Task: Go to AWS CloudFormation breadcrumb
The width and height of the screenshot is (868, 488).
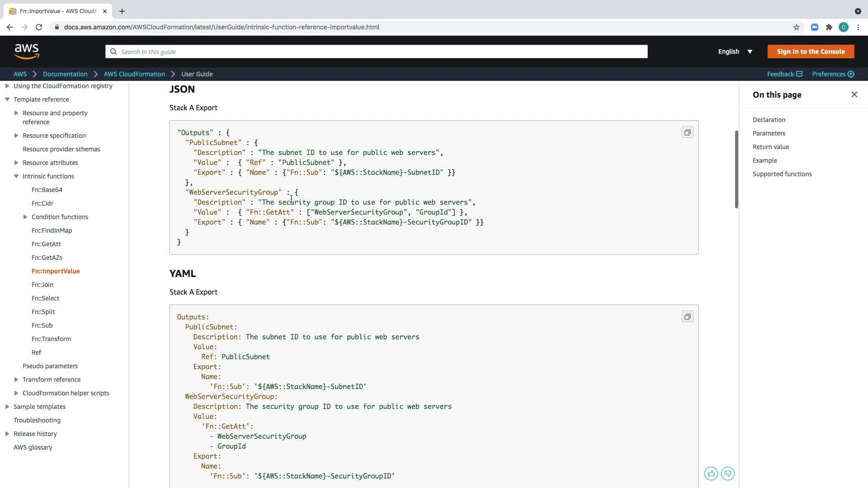Action: tap(134, 74)
